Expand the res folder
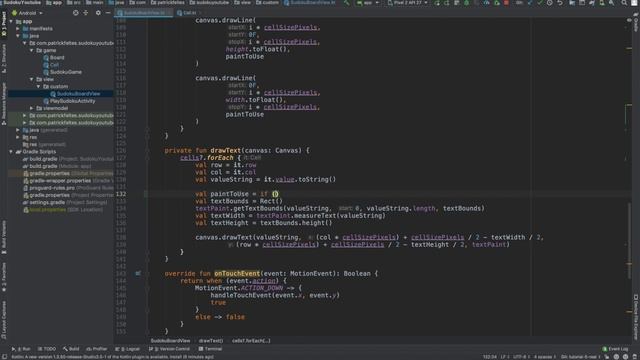The width and height of the screenshot is (640, 360). [18, 137]
